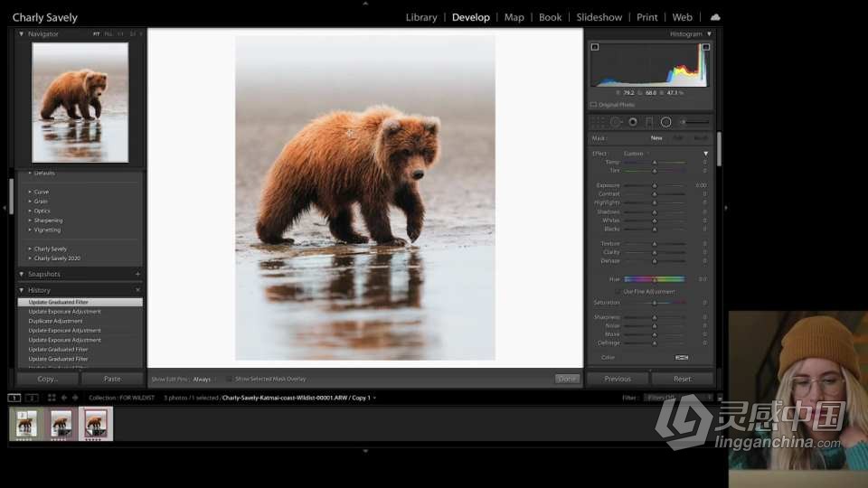Screen dimensions: 868x488
Task: Select the second filmstrip bear thumbnail
Action: pyautogui.click(x=61, y=424)
